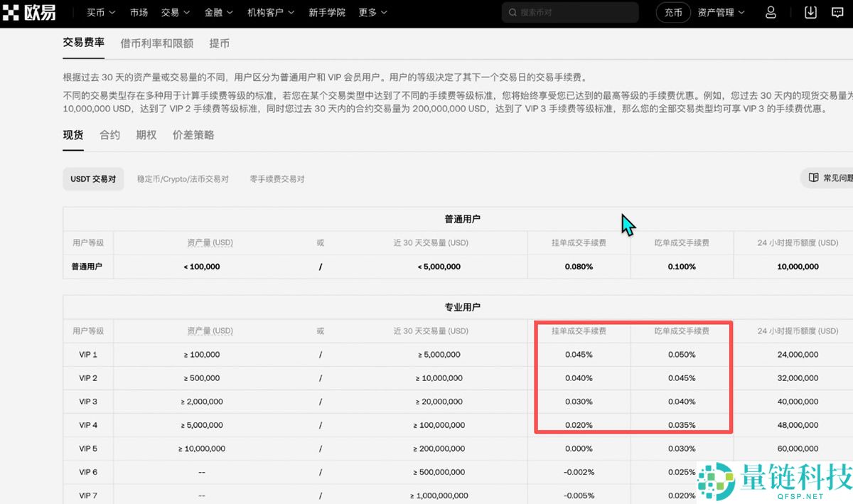Switch to the 借币利率和限额 tab
The image size is (853, 504).
click(x=157, y=43)
